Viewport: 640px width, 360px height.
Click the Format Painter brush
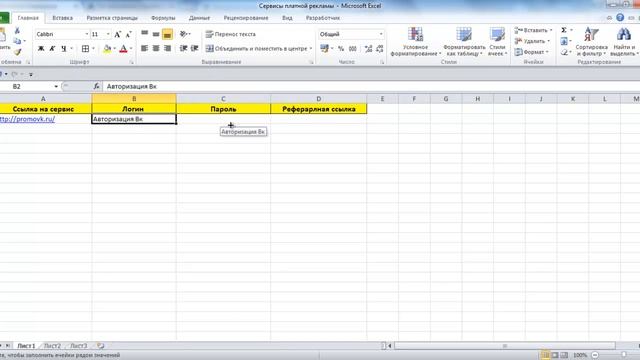coord(17,51)
